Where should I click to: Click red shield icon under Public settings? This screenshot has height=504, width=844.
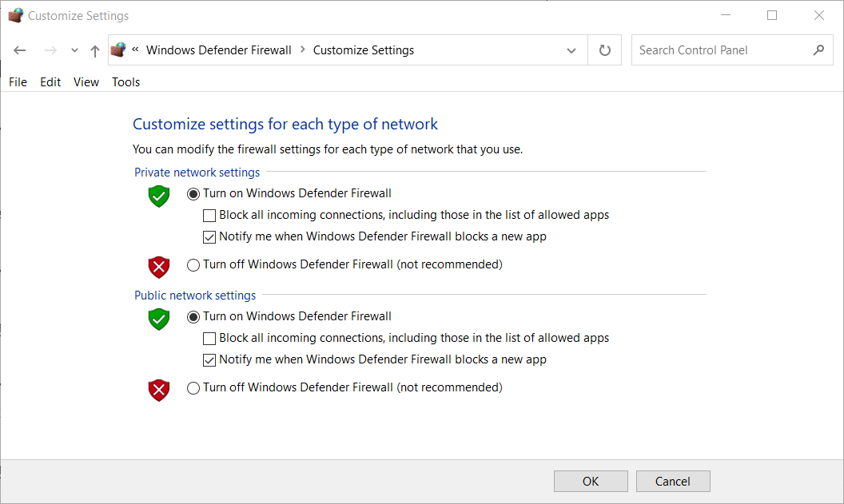(159, 391)
